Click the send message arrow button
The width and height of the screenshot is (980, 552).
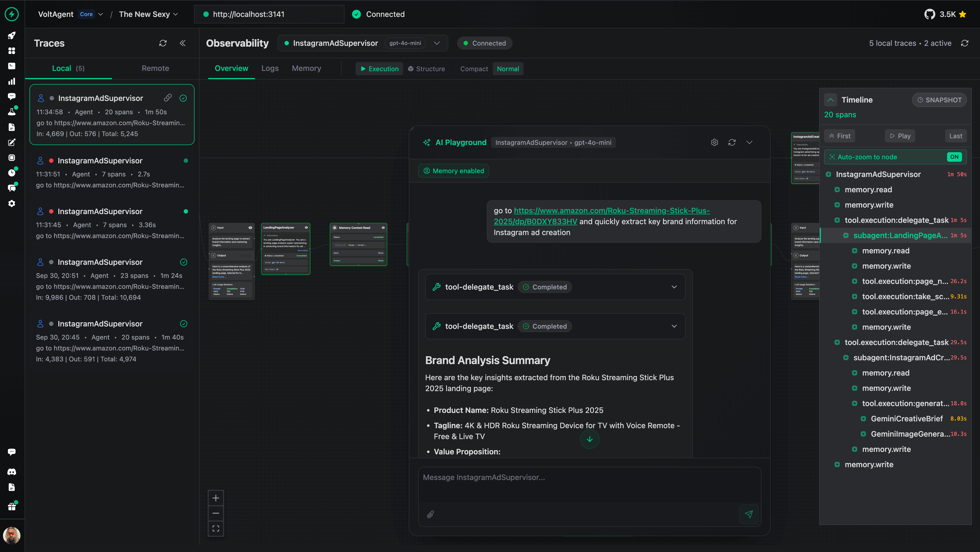749,514
